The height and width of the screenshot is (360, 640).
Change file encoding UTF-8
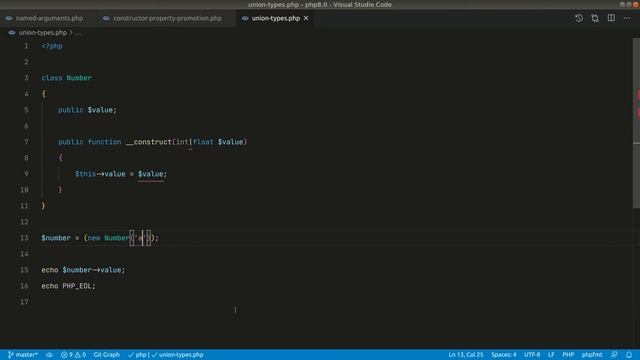click(x=532, y=355)
